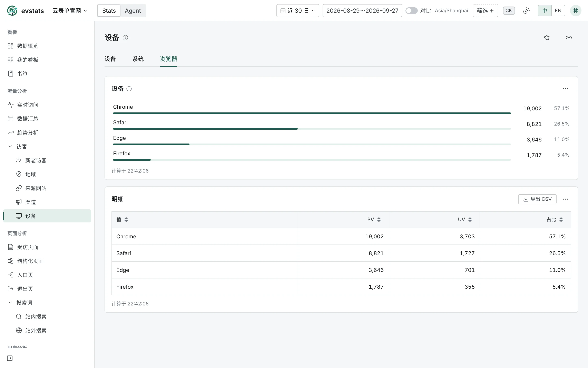
Task: Open user avatar 林 menu
Action: click(x=576, y=11)
